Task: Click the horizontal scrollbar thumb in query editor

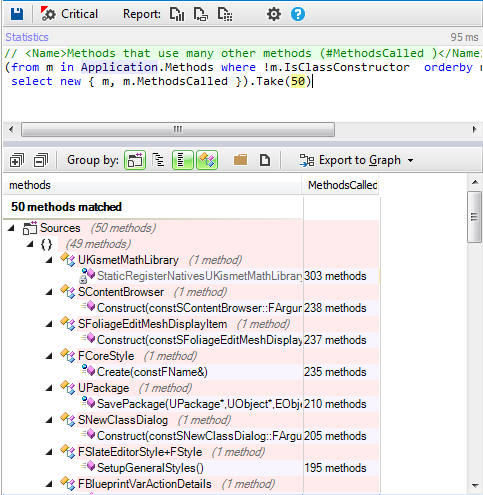Action: [178, 129]
